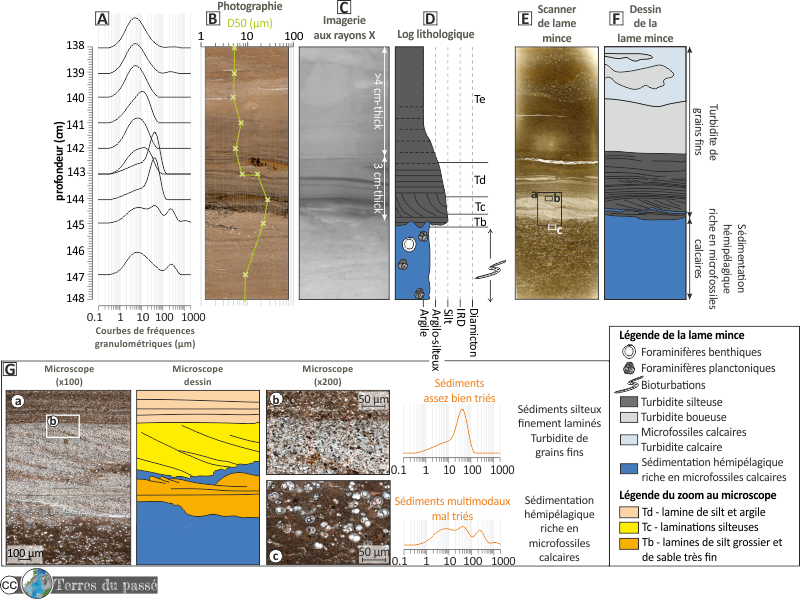Click microscope image b with 50 µm scale
The width and height of the screenshot is (800, 600).
tap(328, 433)
